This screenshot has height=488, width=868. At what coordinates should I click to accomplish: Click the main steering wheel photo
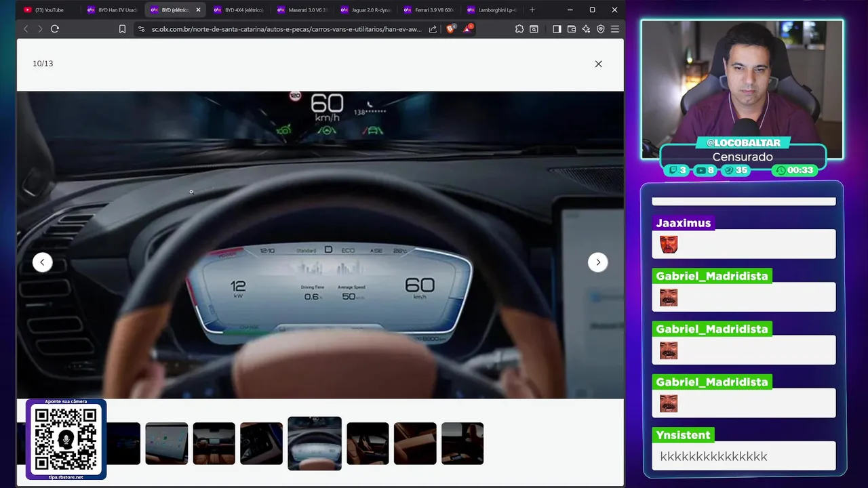[320, 245]
